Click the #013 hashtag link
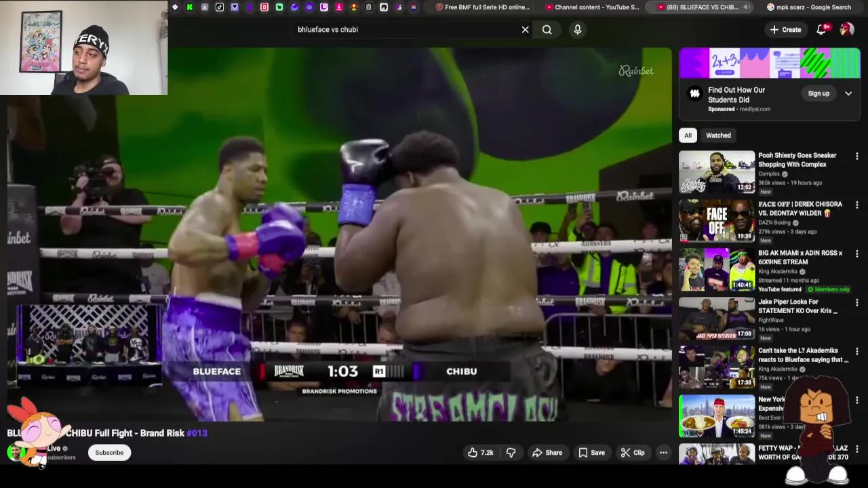The width and height of the screenshot is (868, 488). (197, 433)
